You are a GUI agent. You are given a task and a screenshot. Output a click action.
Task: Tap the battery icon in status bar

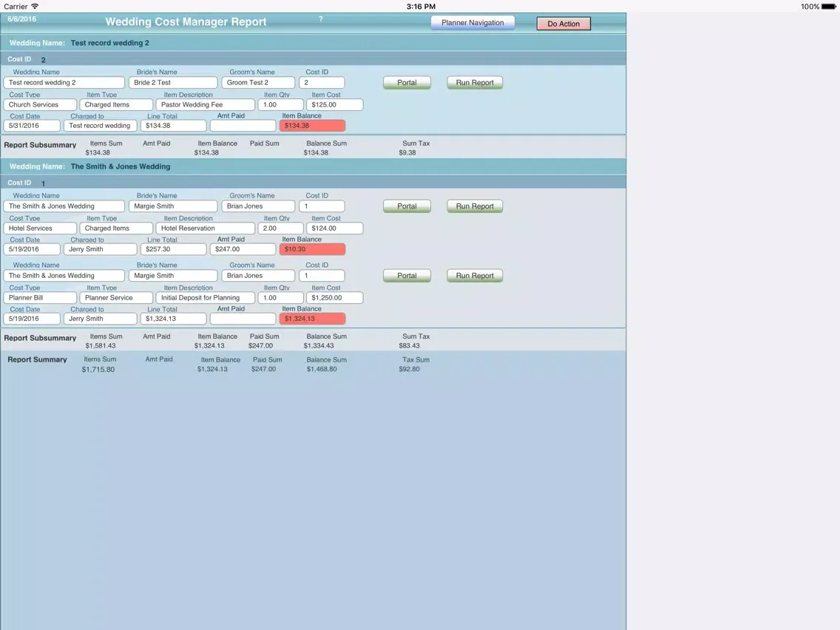[829, 7]
